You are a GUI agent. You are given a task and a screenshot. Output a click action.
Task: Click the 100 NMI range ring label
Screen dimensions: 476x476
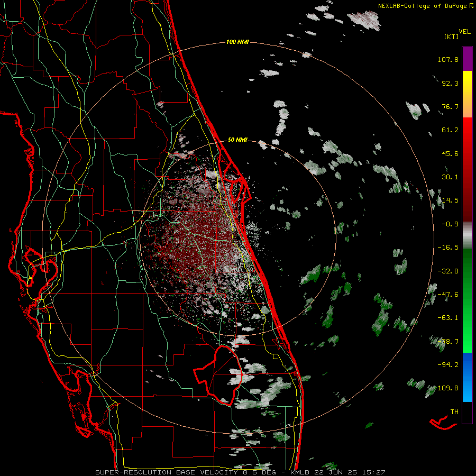(x=237, y=42)
